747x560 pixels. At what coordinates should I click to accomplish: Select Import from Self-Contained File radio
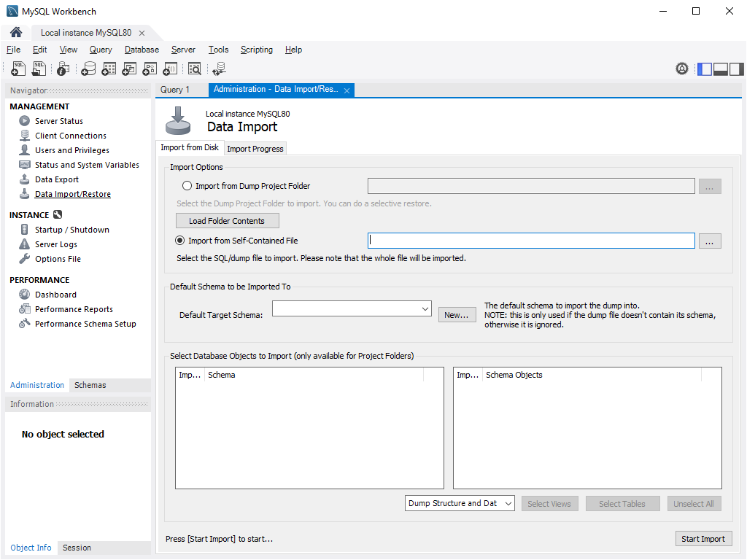(180, 241)
